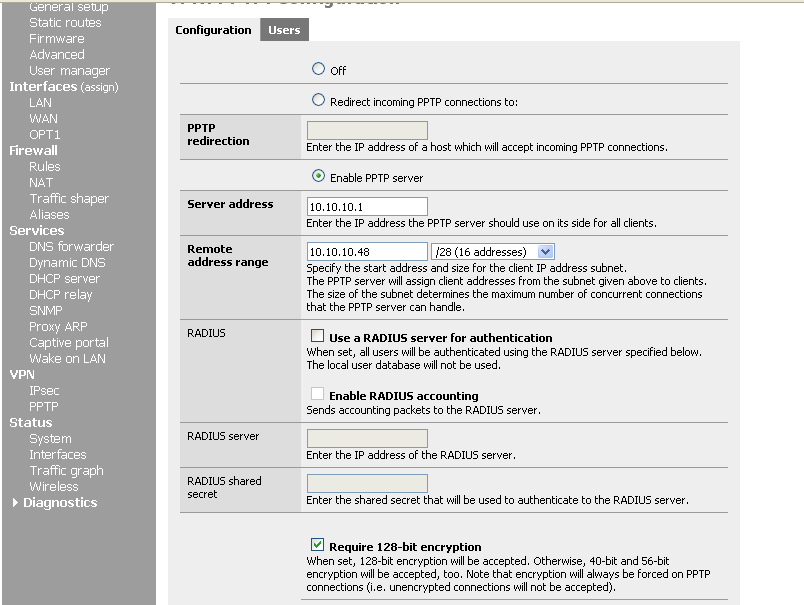The image size is (804, 605).
Task: Select the Off radio button
Action: 318,69
